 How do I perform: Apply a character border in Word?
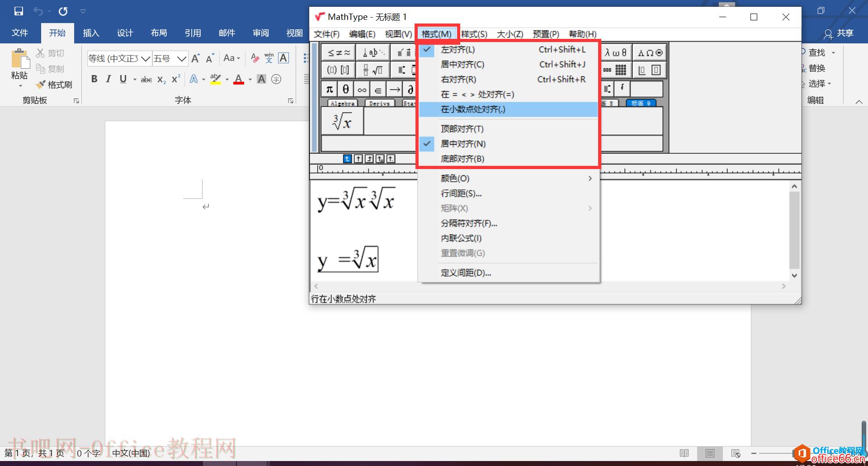tap(283, 58)
